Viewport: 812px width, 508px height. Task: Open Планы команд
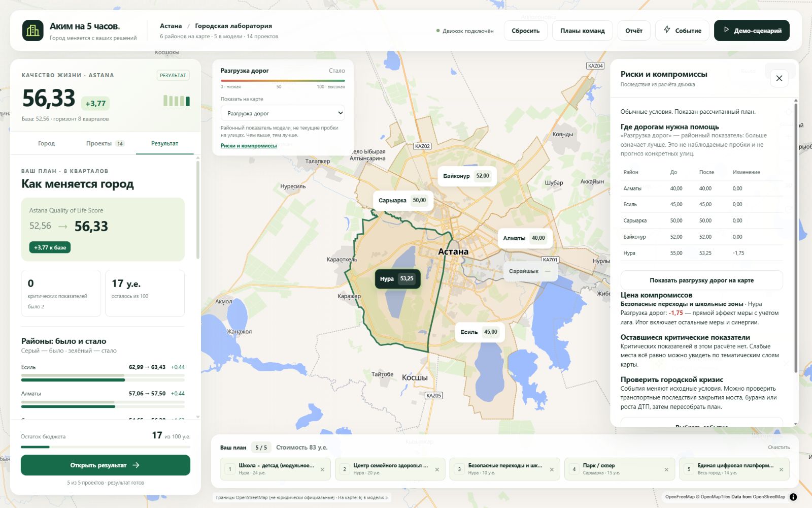point(583,30)
